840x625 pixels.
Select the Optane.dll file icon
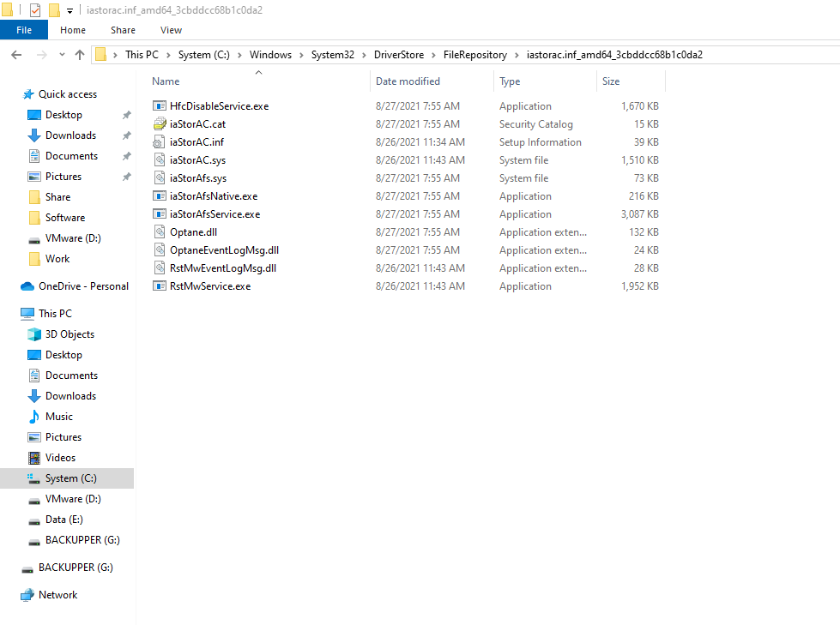coord(161,231)
